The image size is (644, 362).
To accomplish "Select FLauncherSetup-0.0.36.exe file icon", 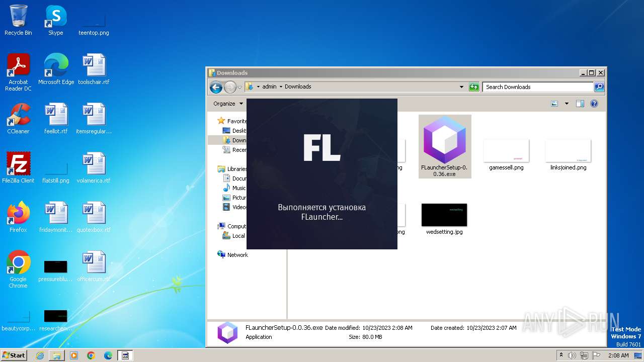I will point(445,146).
